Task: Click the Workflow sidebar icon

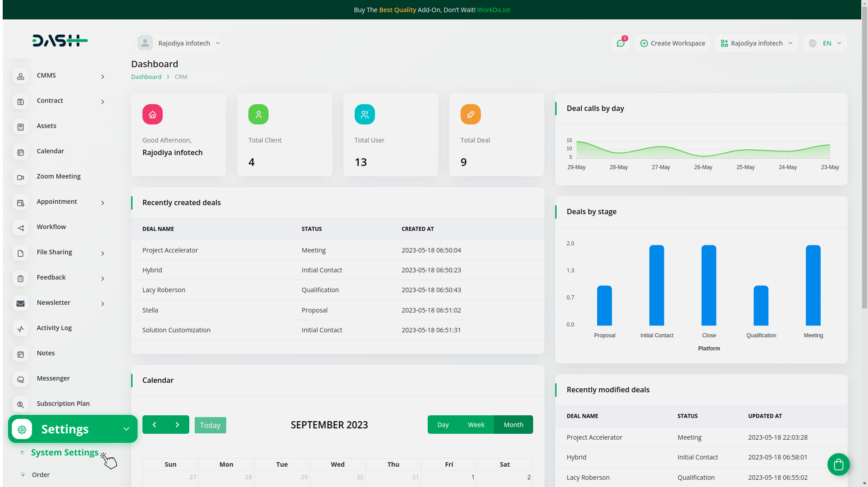Action: point(21,228)
